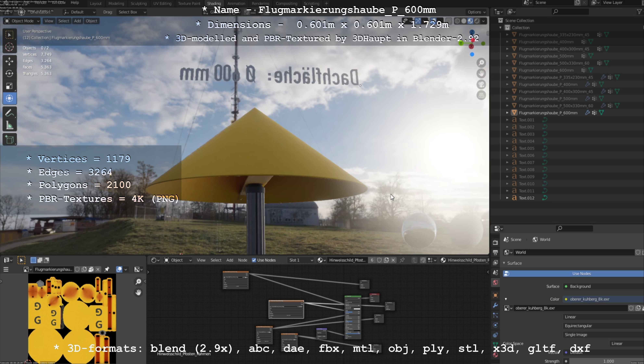Click the viewport camera view icon
Viewport: 644px width, 364px height.
point(481,84)
